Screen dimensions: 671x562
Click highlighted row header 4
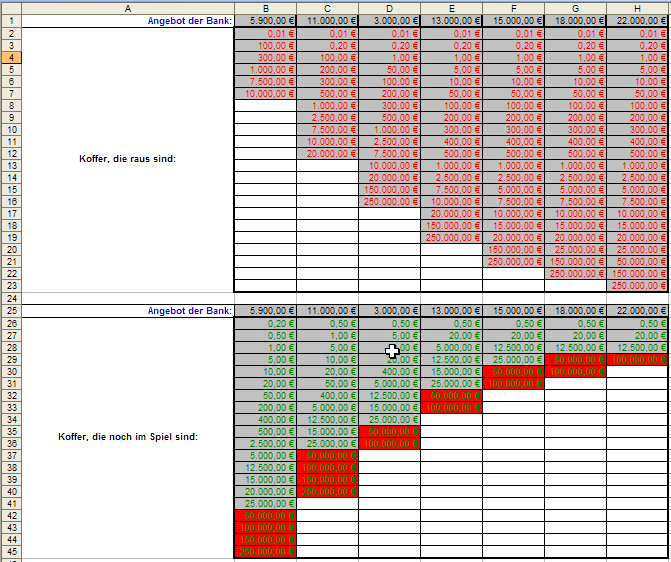[x=10, y=58]
